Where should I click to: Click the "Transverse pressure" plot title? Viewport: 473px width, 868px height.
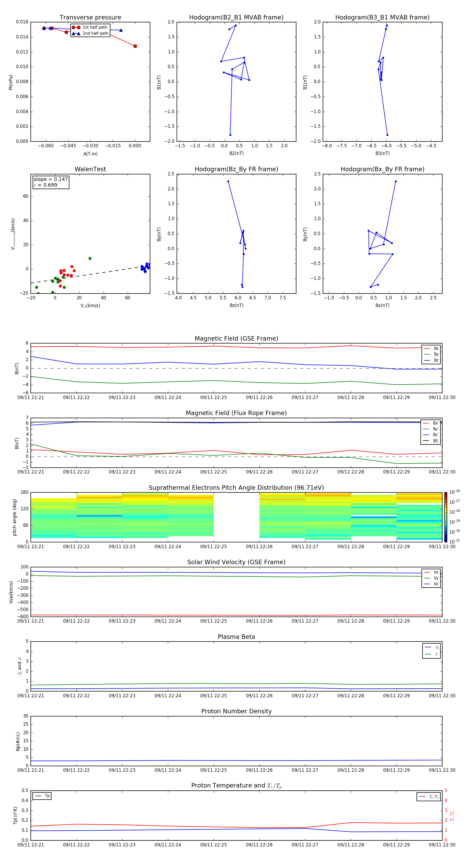click(x=90, y=18)
